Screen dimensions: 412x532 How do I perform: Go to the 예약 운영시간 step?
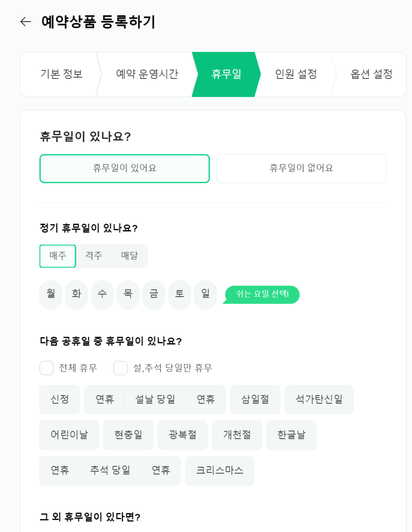147,74
